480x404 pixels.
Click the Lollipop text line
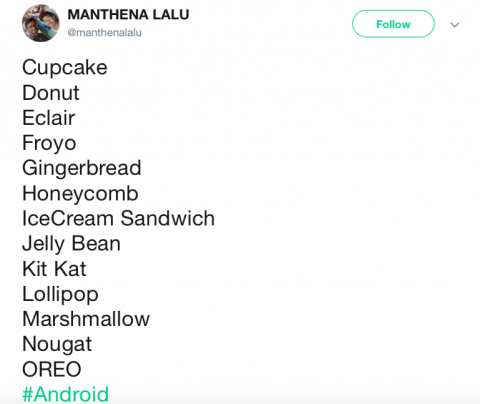[60, 295]
